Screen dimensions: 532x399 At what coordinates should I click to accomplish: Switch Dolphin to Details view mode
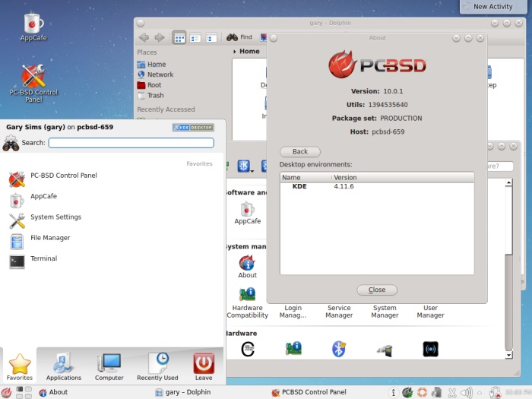point(211,38)
